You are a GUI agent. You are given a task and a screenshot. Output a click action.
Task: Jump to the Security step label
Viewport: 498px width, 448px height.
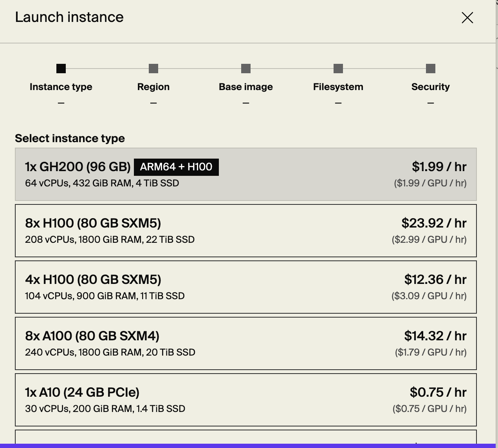pos(431,87)
